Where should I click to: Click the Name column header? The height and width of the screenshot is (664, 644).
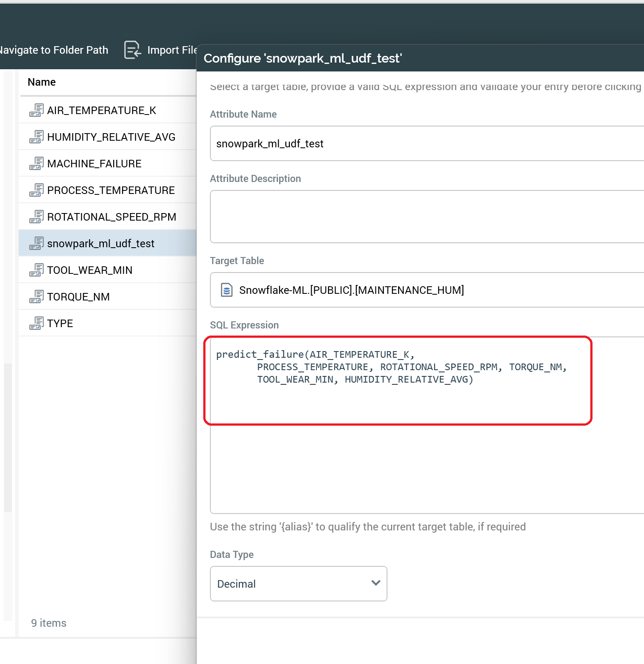42,82
